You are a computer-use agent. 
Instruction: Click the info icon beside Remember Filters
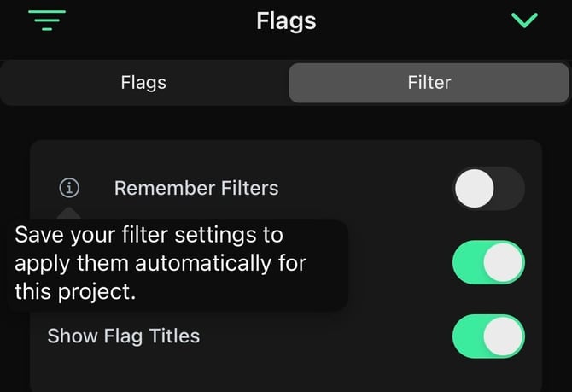coord(70,187)
